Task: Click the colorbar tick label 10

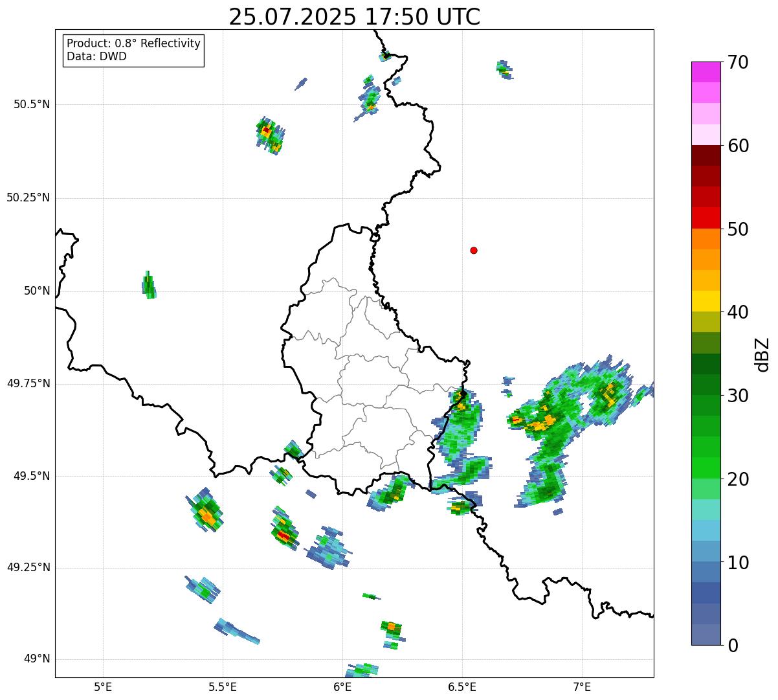Action: (738, 562)
